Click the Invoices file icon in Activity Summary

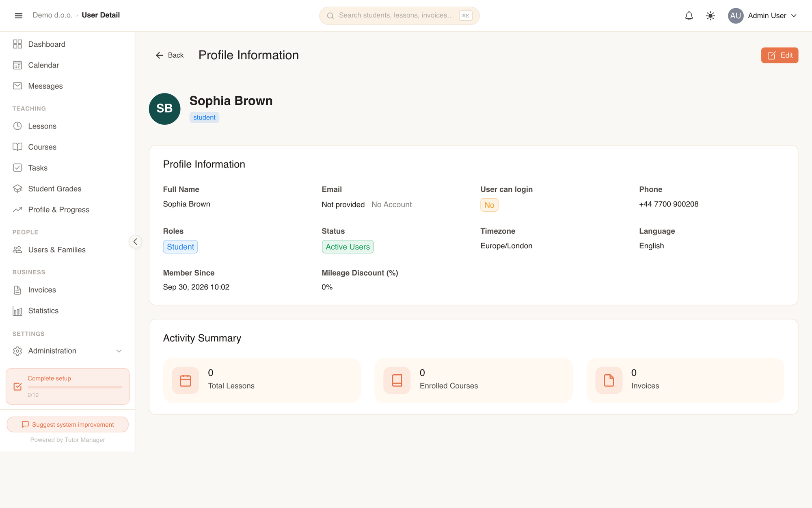609,380
